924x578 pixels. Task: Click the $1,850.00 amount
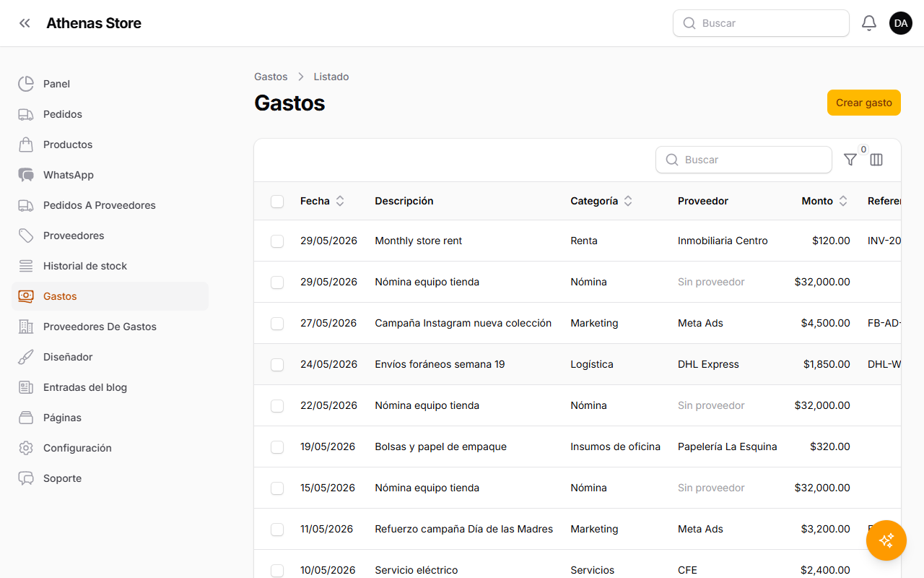pos(827,364)
